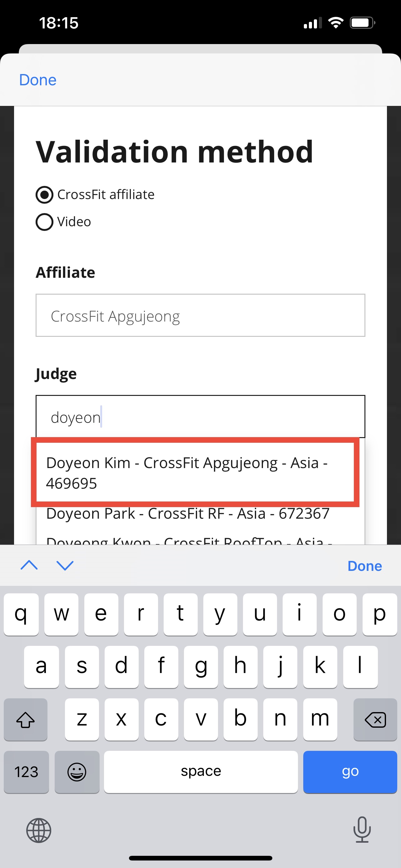
Task: Focus the Affiliate input field
Action: (200, 315)
